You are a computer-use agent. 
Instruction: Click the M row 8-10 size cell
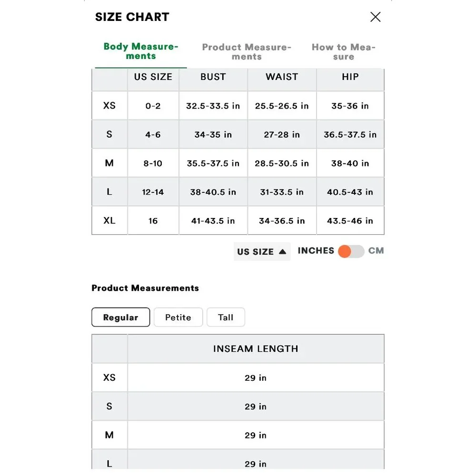point(153,164)
